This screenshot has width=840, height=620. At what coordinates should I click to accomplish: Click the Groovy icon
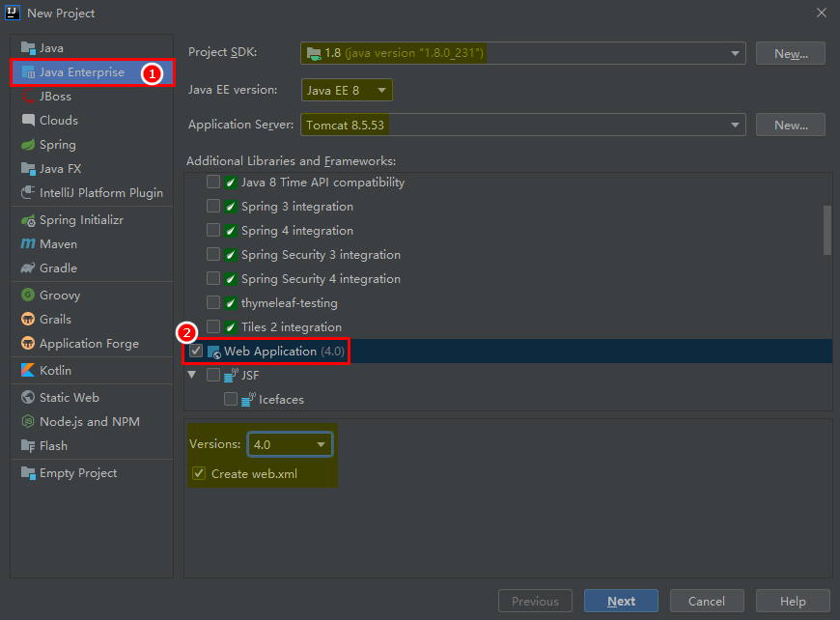point(28,295)
